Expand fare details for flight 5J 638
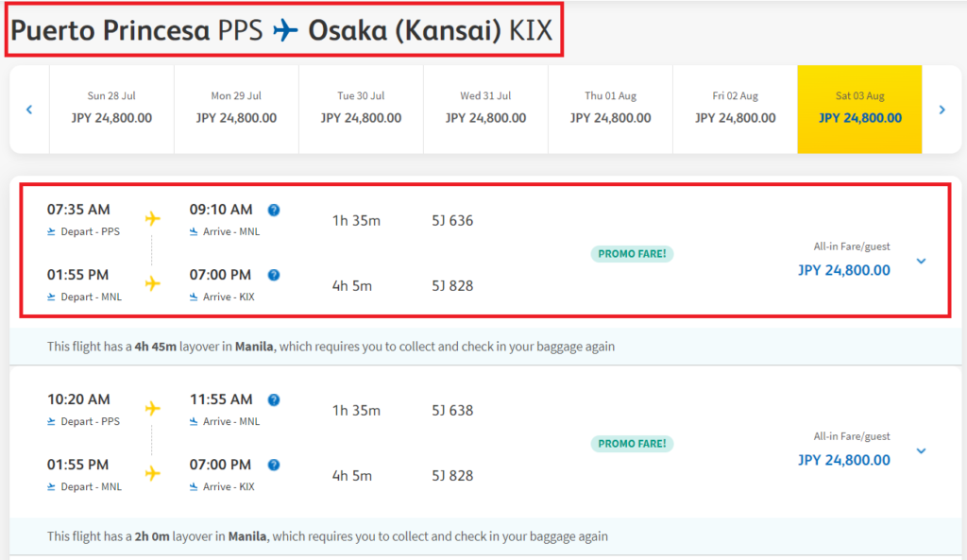Viewport: 967px width, 560px height. tap(922, 450)
